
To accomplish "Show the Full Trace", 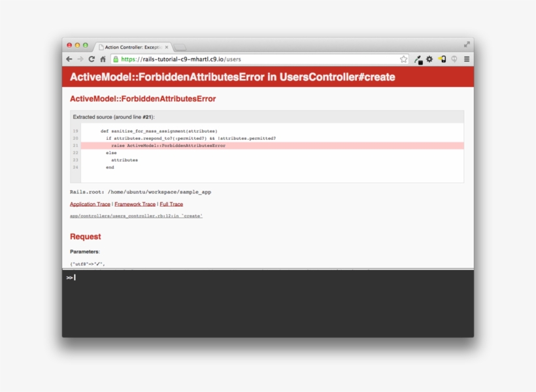I will 171,204.
